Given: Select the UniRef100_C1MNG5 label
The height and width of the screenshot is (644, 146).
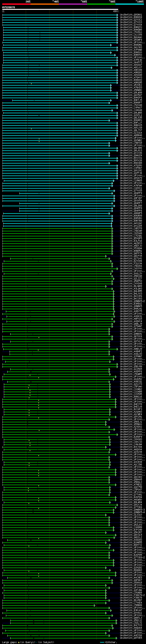Looking at the screenshot, I should (131, 181).
